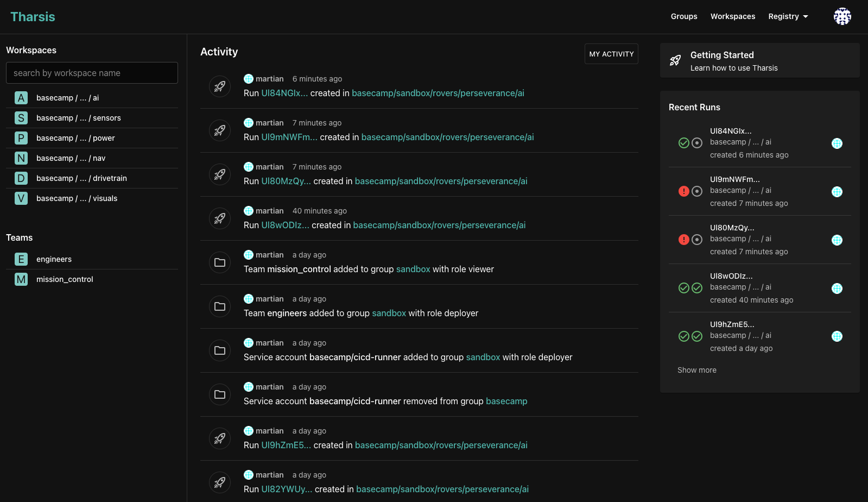Select the M icon for mission_control team
Viewport: 868px width, 502px height.
click(21, 279)
